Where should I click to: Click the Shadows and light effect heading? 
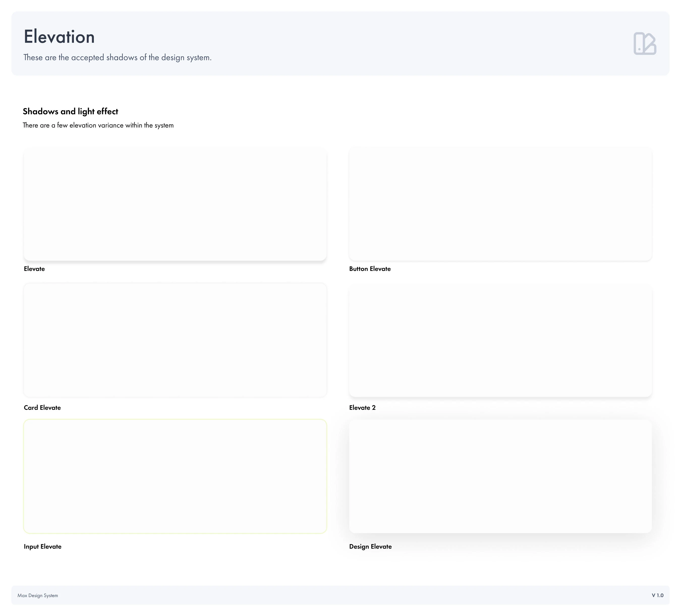[x=70, y=111]
